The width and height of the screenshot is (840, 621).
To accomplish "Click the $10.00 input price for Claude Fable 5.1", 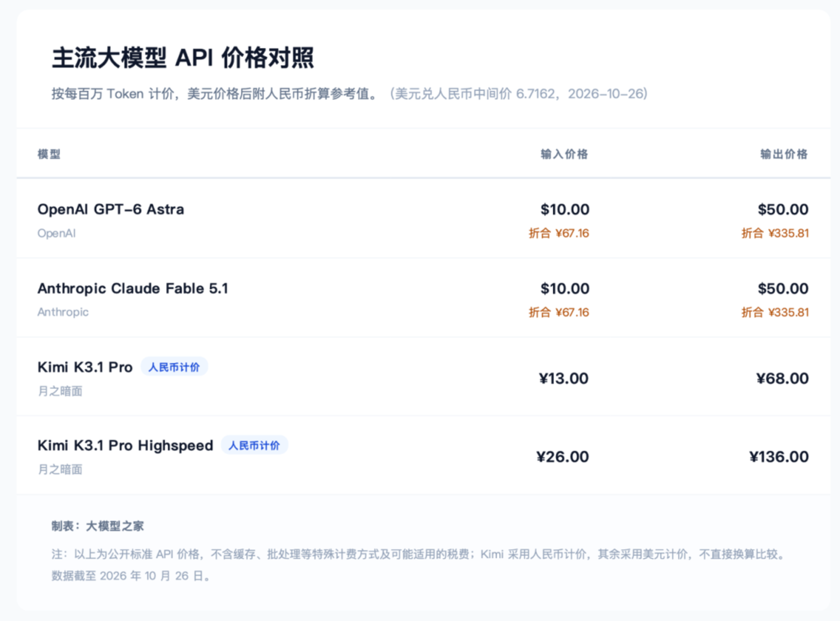I will click(x=565, y=289).
